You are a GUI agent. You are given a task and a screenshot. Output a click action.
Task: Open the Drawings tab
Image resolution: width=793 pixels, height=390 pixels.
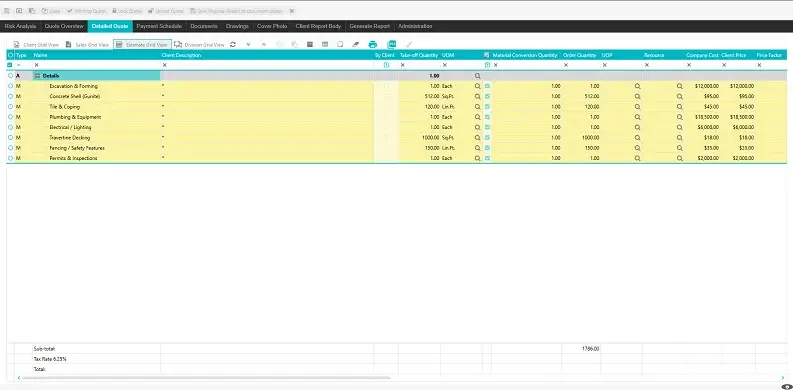237,26
